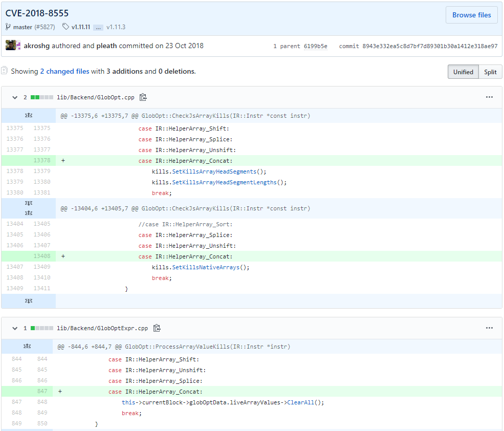Image resolution: width=504 pixels, height=431 pixels.
Task: Open the 2 changed files list
Action: tap(64, 72)
